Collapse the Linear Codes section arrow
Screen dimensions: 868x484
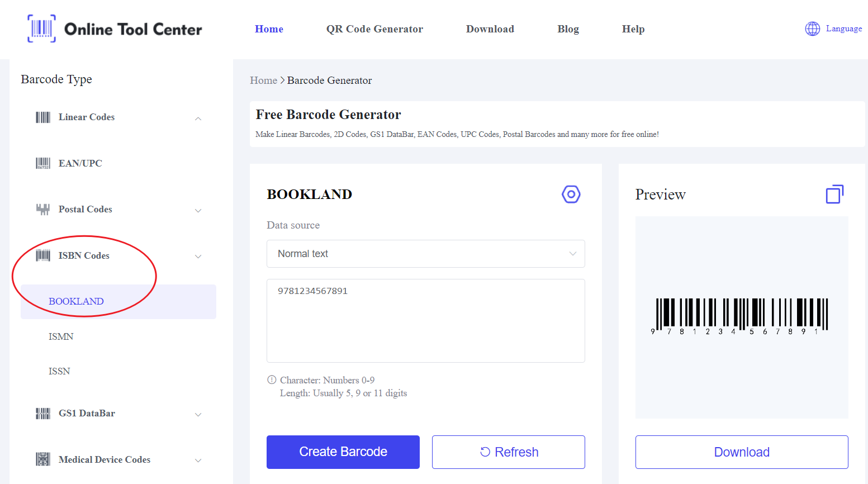pyautogui.click(x=198, y=118)
